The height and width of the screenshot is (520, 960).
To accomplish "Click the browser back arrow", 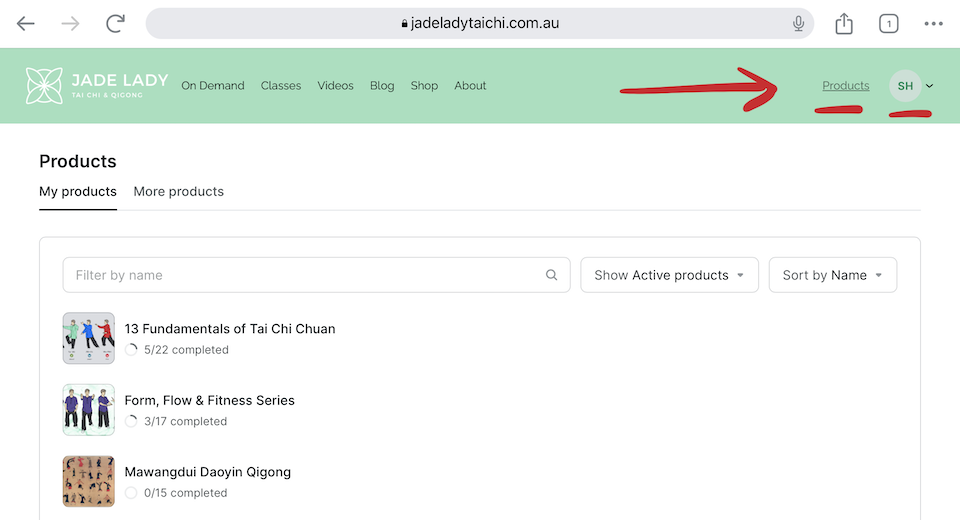I will pyautogui.click(x=26, y=24).
